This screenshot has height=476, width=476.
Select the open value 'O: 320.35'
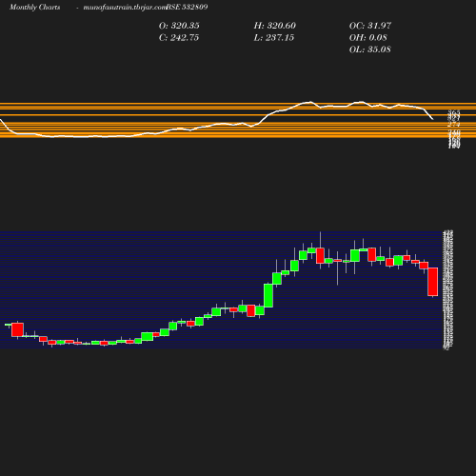pyautogui.click(x=179, y=26)
